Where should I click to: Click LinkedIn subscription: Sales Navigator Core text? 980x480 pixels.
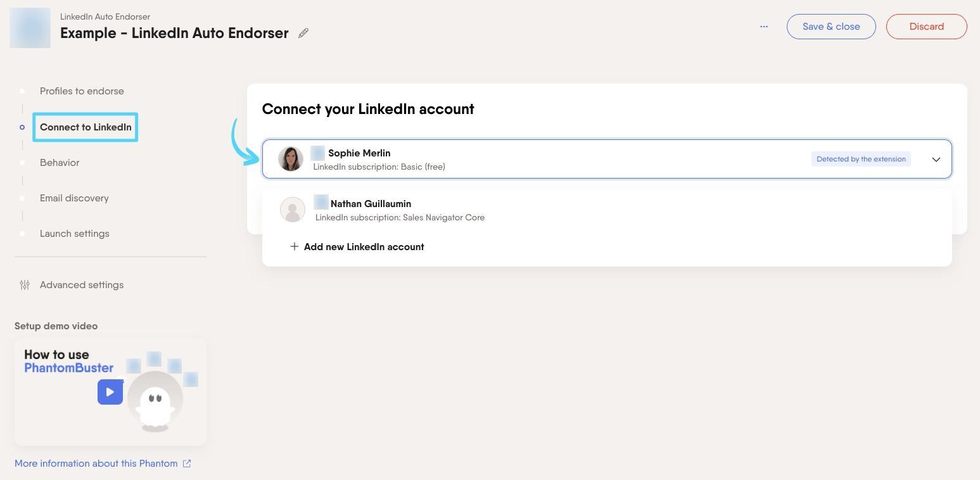[x=400, y=217]
